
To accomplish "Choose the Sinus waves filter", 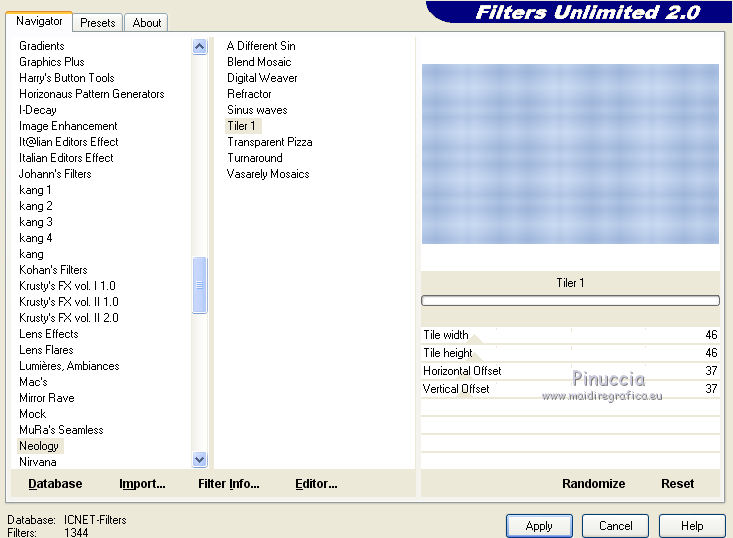I will 257,110.
